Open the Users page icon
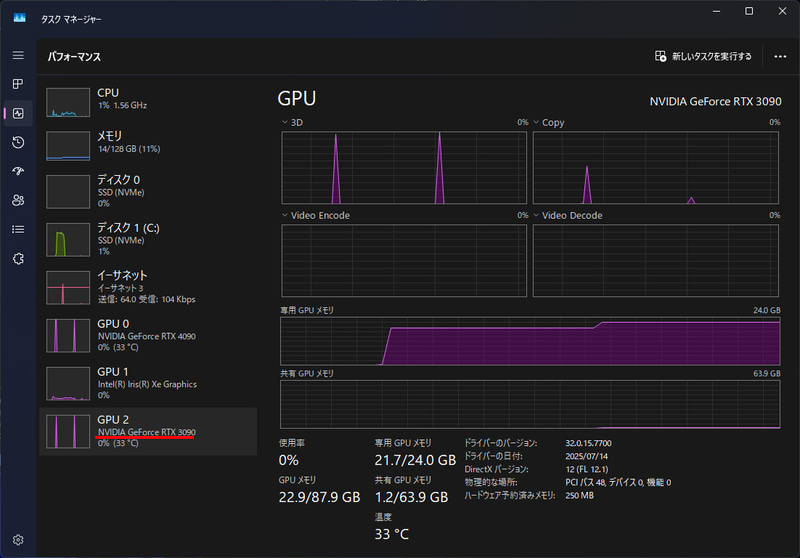This screenshot has width=800, height=558. coord(18,200)
